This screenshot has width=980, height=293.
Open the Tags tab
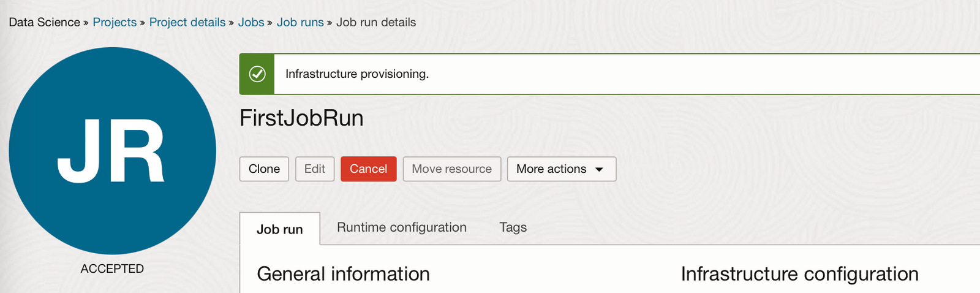pyautogui.click(x=513, y=227)
